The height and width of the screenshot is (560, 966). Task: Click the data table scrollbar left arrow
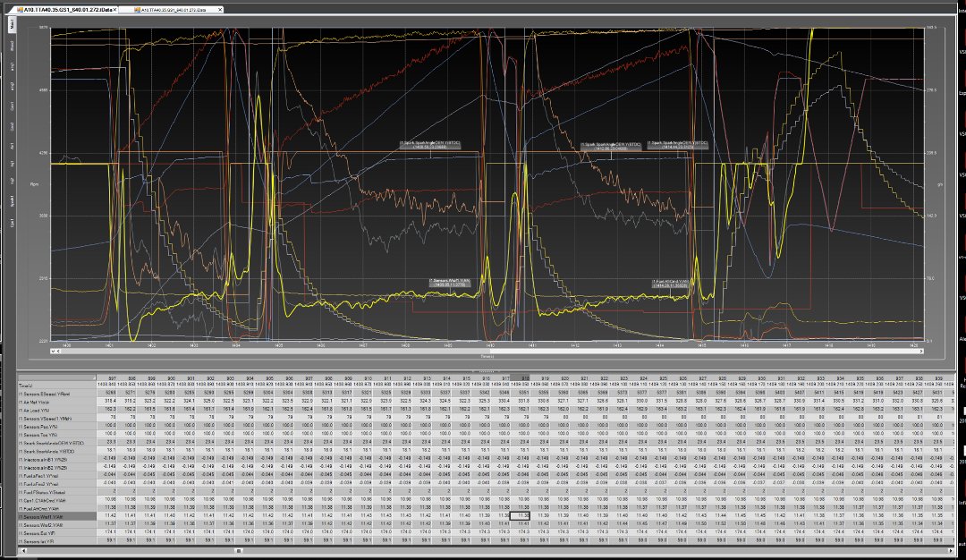pos(21,551)
